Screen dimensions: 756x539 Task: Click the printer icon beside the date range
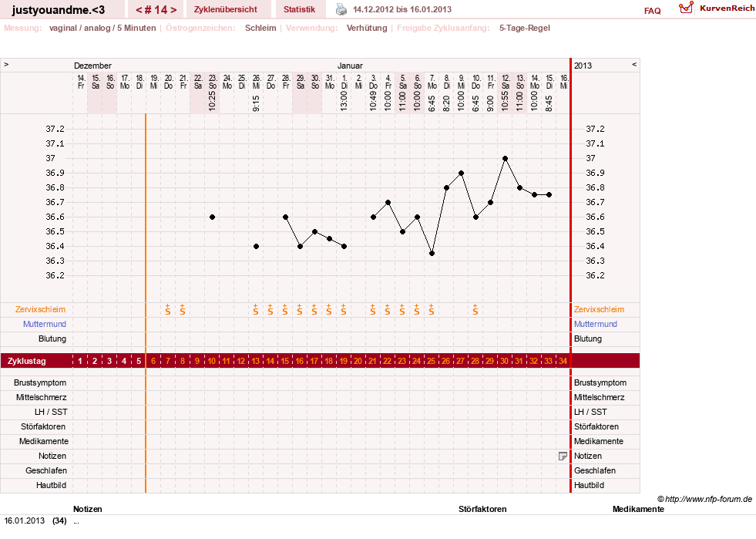(341, 9)
